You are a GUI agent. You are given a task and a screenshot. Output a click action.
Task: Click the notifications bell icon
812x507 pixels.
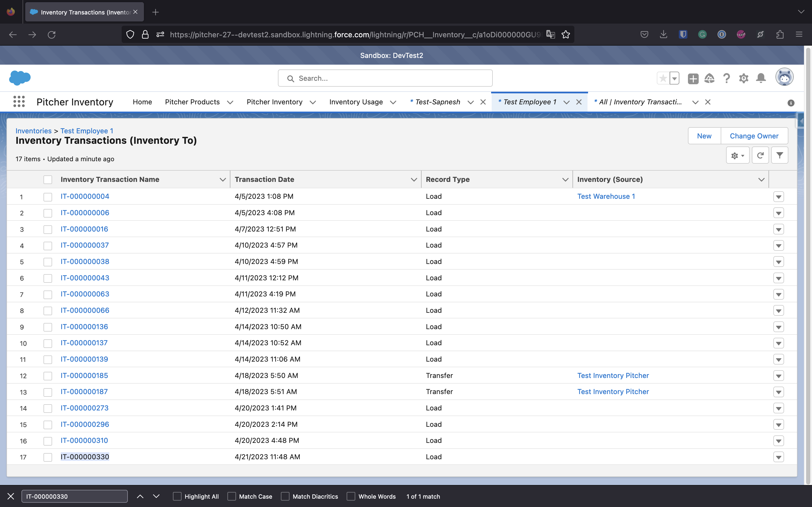click(761, 78)
